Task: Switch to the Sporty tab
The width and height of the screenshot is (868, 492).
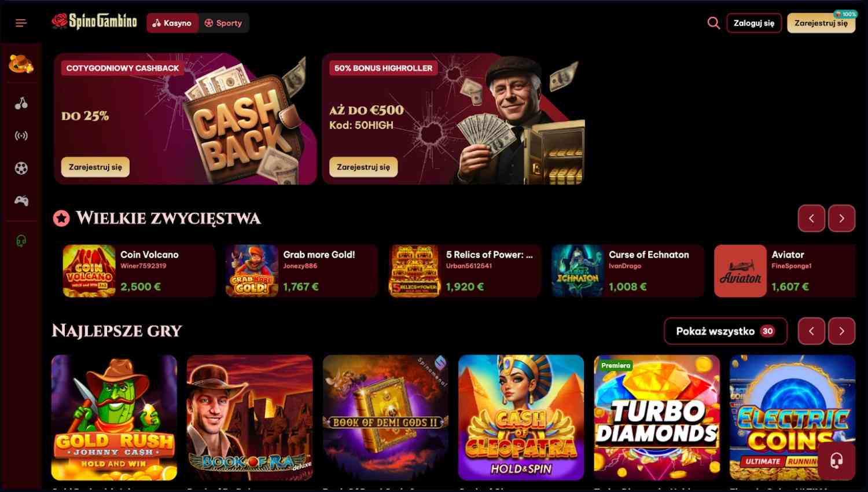Action: pyautogui.click(x=223, y=23)
